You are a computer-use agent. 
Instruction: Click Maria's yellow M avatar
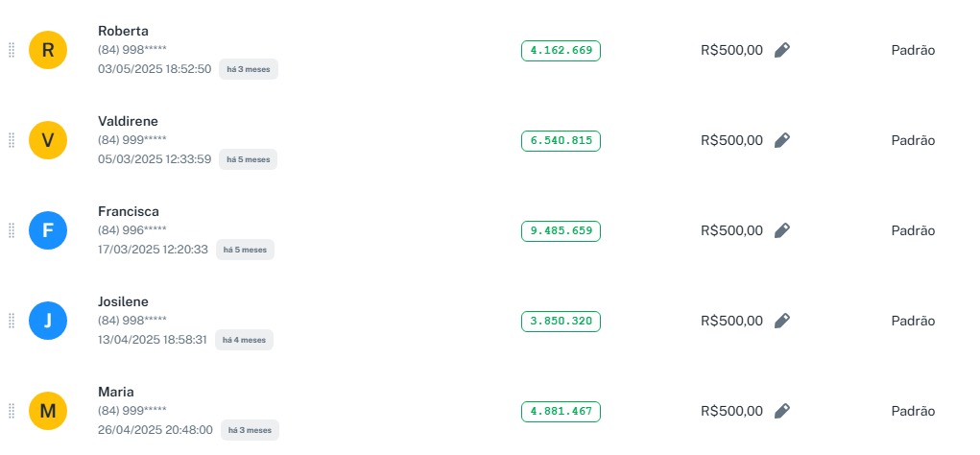(x=48, y=411)
